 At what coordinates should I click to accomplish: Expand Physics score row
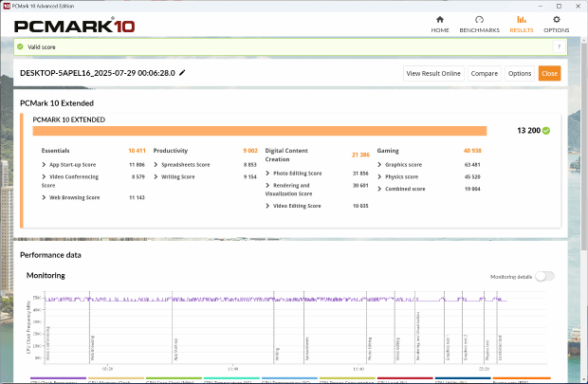coord(379,176)
